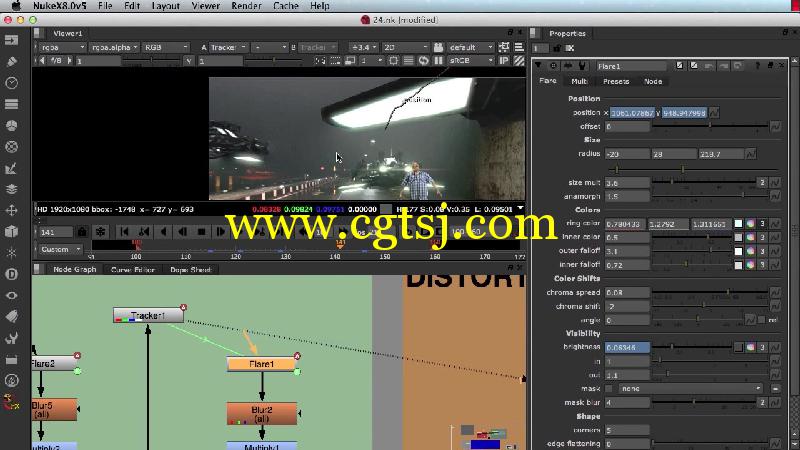800x450 pixels.
Task: Toggle the timeline frame lock icon
Action: (82, 232)
